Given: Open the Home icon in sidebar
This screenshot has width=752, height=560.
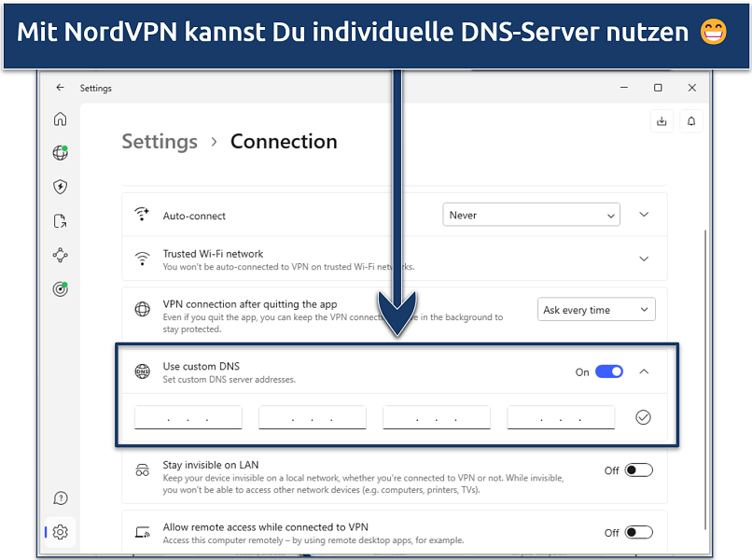Looking at the screenshot, I should point(60,119).
